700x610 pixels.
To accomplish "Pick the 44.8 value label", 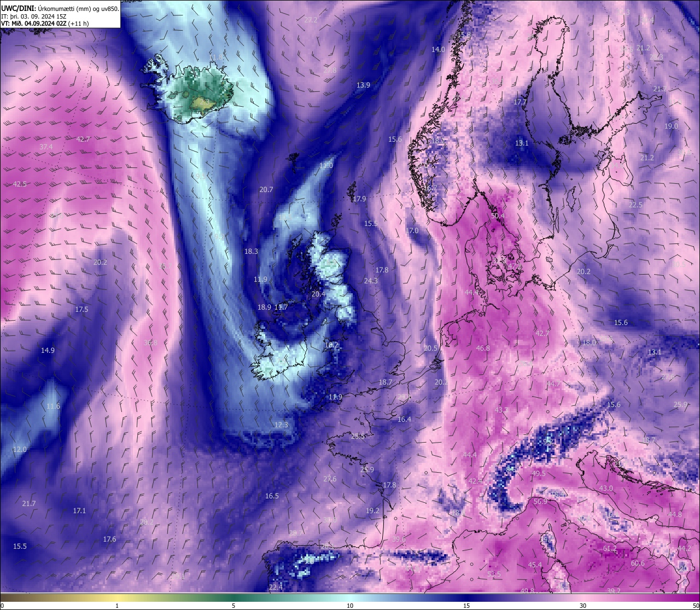I will [675, 514].
